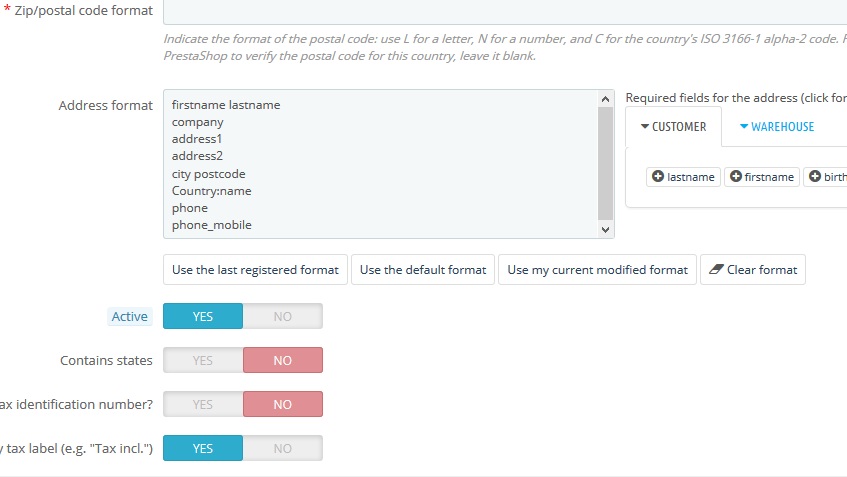Image resolution: width=847 pixels, height=477 pixels.
Task: Click the plus icon on birthday field
Action: [815, 177]
